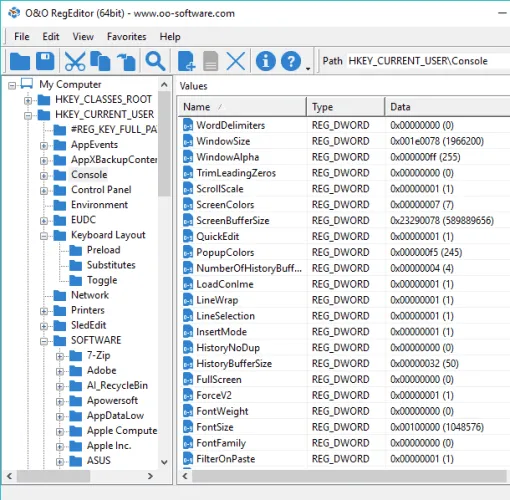Click the magnifying glass search icon

point(155,61)
